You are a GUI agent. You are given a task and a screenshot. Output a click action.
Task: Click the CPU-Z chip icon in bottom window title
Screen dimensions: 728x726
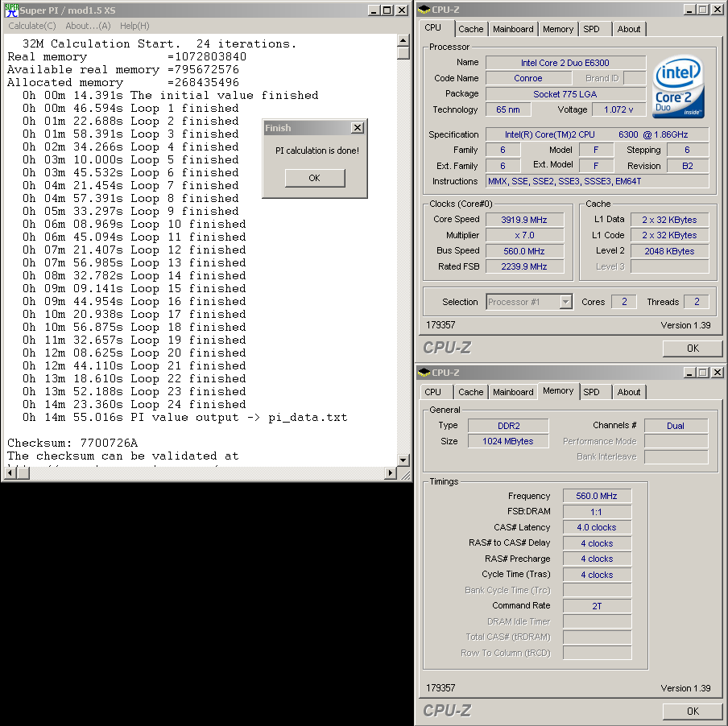[424, 373]
